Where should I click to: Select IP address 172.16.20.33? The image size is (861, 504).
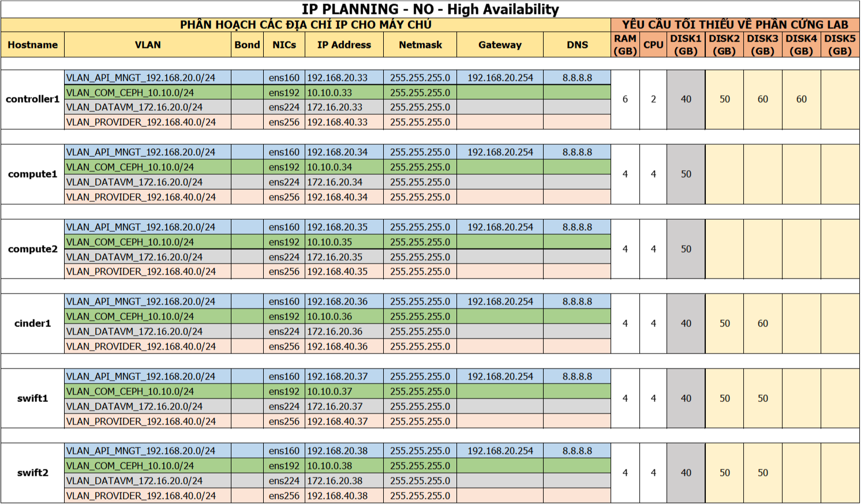[x=345, y=107]
